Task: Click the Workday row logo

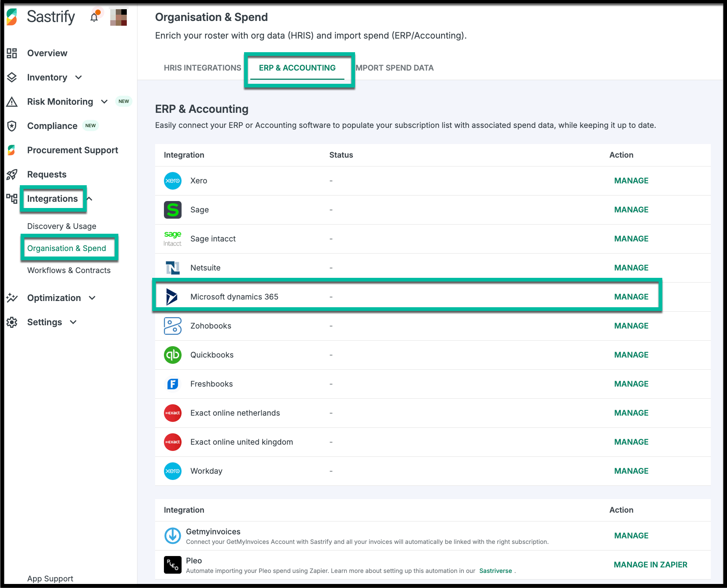Action: (x=173, y=471)
